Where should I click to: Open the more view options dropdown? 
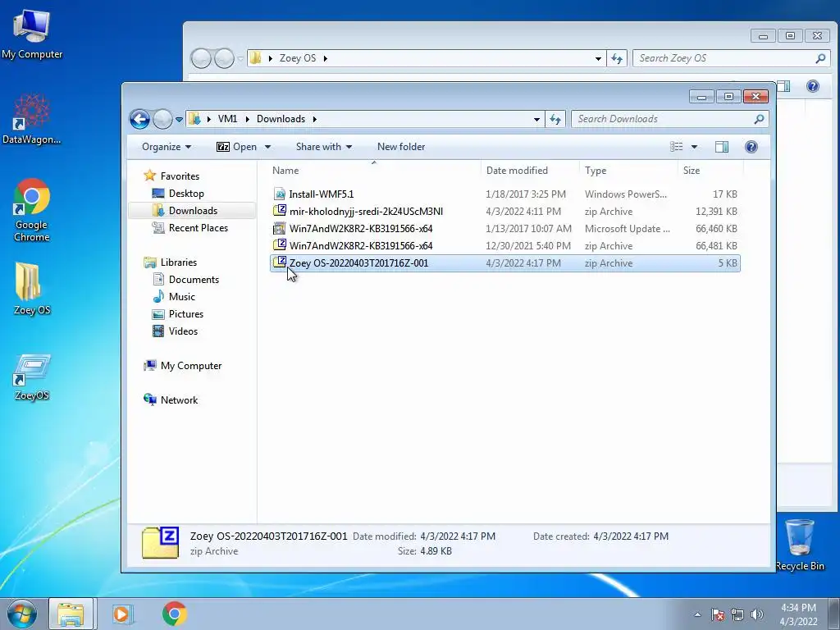pos(694,147)
